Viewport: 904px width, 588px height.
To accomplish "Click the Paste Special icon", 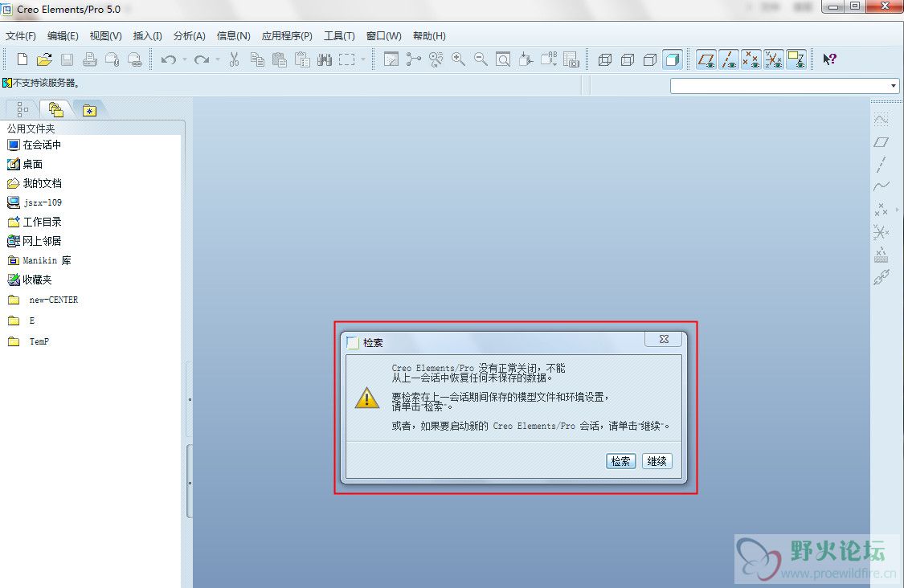I will [x=302, y=59].
